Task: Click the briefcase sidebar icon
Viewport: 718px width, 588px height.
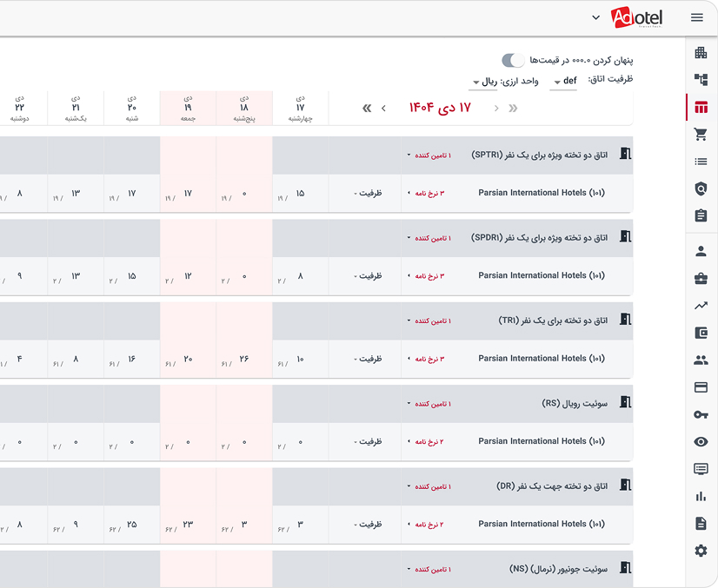Action: 701,279
